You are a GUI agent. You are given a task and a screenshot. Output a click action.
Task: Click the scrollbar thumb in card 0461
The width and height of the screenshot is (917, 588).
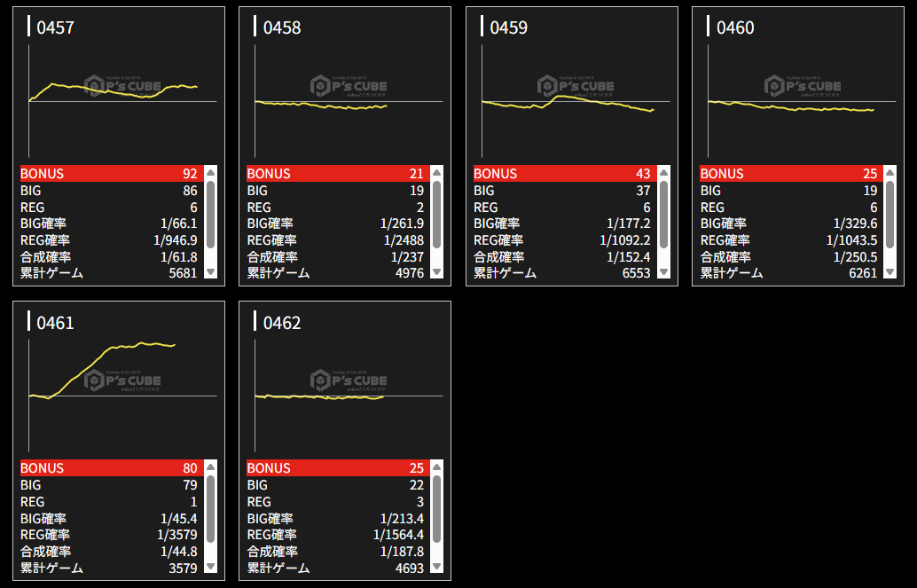(210, 509)
